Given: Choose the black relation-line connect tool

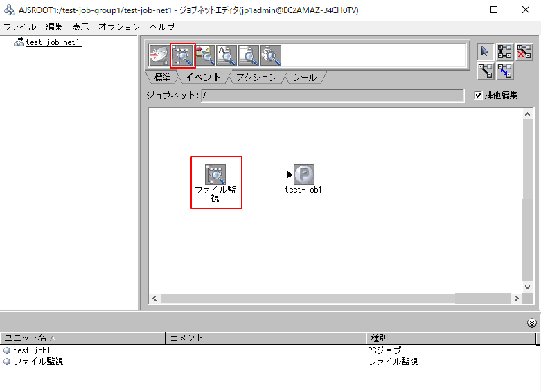Looking at the screenshot, I should pos(505,52).
